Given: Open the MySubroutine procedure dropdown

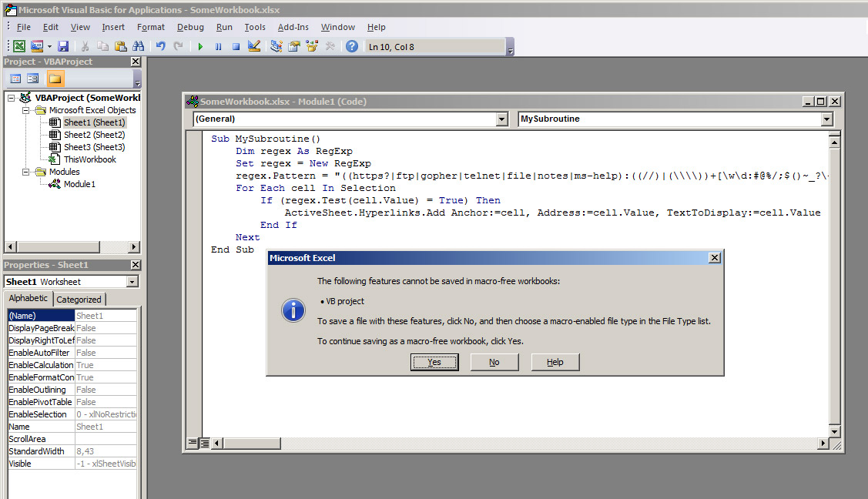Looking at the screenshot, I should (826, 119).
